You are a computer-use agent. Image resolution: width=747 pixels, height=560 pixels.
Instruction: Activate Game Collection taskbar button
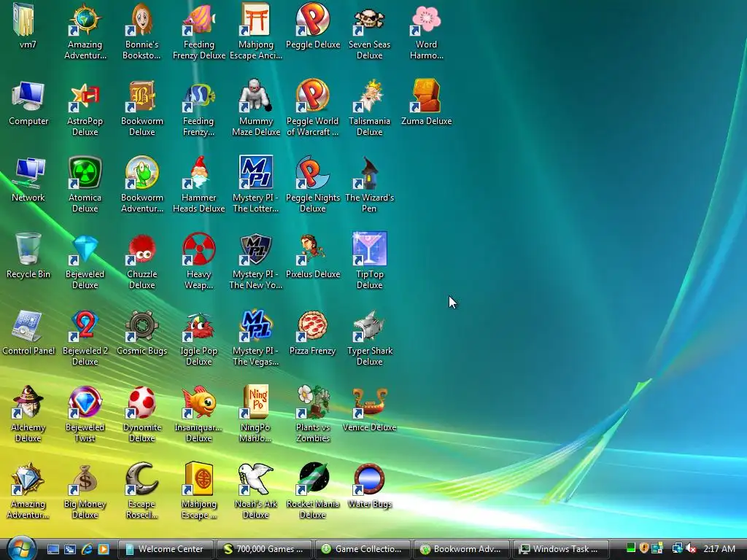click(363, 549)
